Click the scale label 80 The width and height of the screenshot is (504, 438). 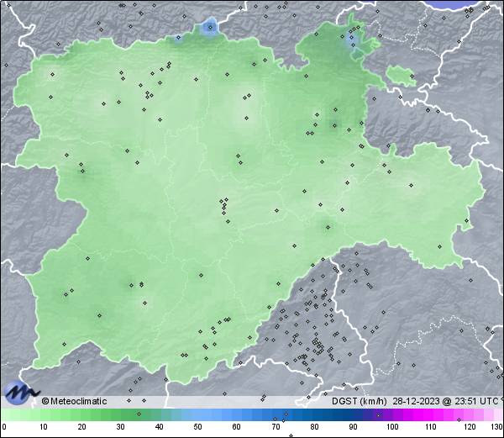(x=314, y=427)
